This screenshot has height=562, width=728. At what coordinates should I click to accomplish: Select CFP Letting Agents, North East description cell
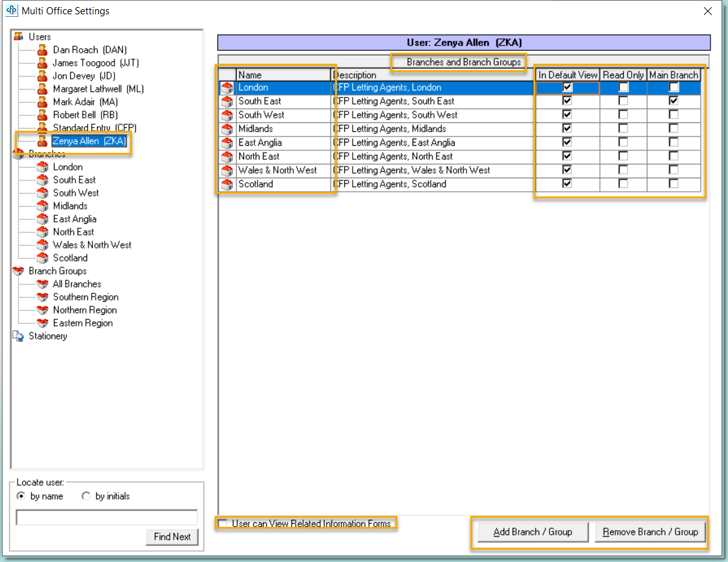click(x=433, y=156)
